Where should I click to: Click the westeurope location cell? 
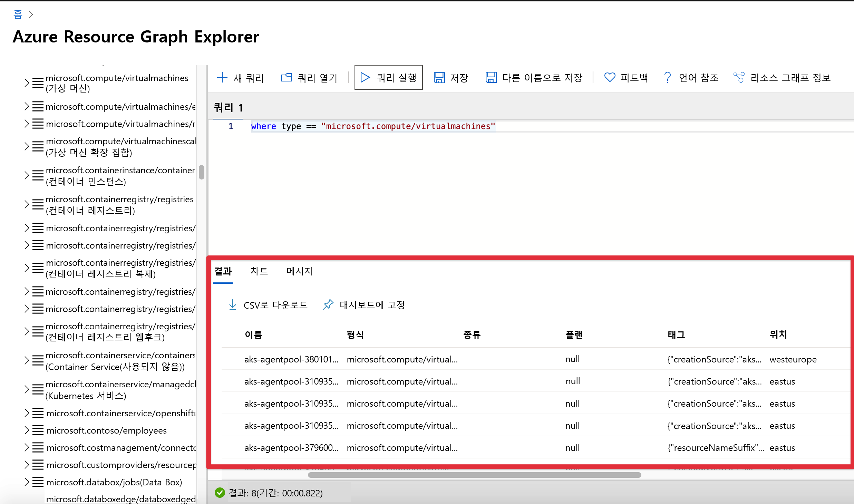coord(793,359)
